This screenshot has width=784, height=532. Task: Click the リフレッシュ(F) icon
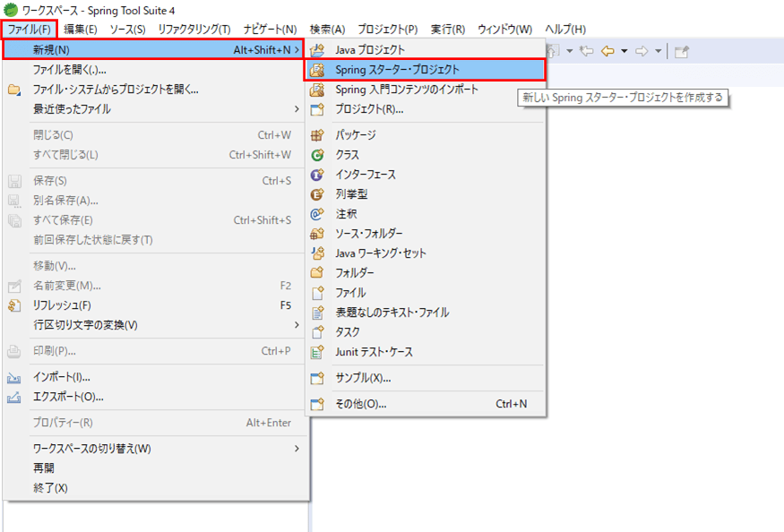[x=14, y=305]
